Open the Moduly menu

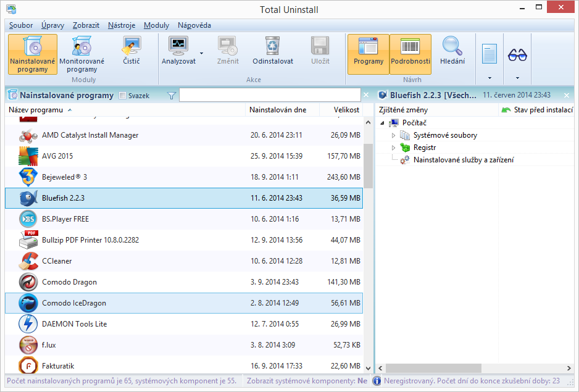click(156, 25)
